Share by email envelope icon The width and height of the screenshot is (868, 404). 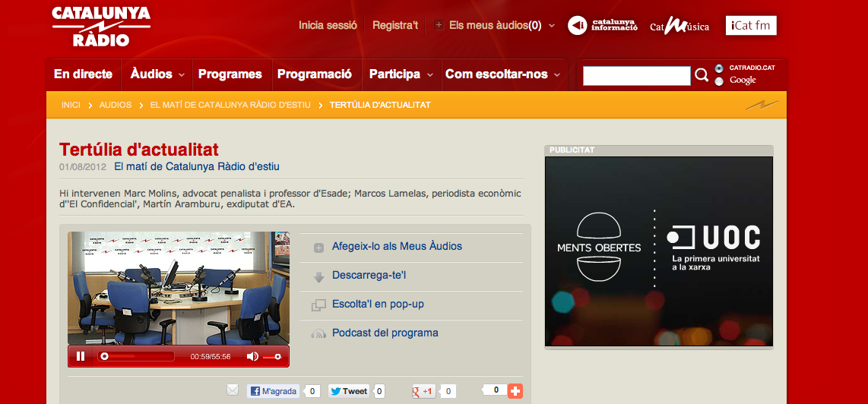click(233, 390)
